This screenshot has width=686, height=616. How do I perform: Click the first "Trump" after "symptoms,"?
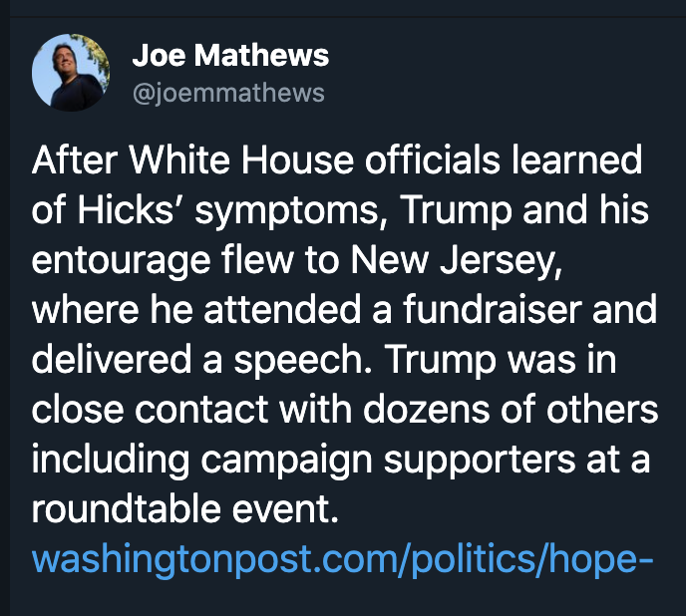click(456, 211)
